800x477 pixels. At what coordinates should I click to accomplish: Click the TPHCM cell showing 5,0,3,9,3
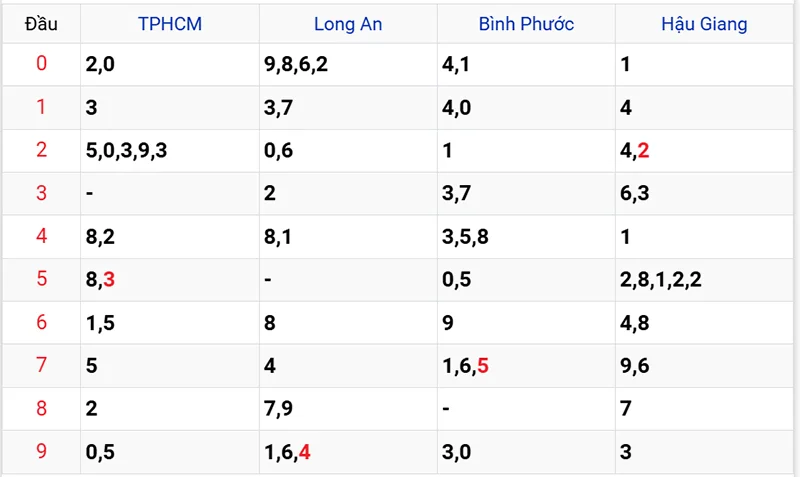coord(126,150)
